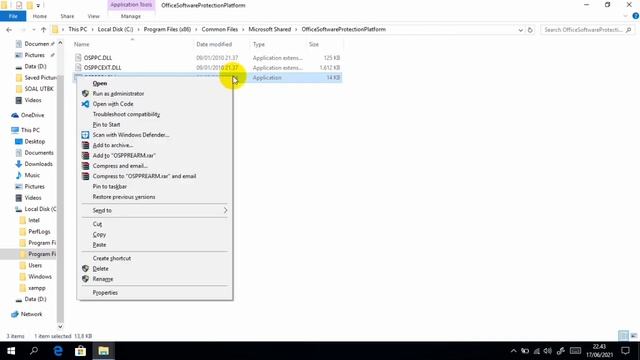640x360 pixels.
Task: Click the shield icon beside Rename
Action: [x=85, y=279]
